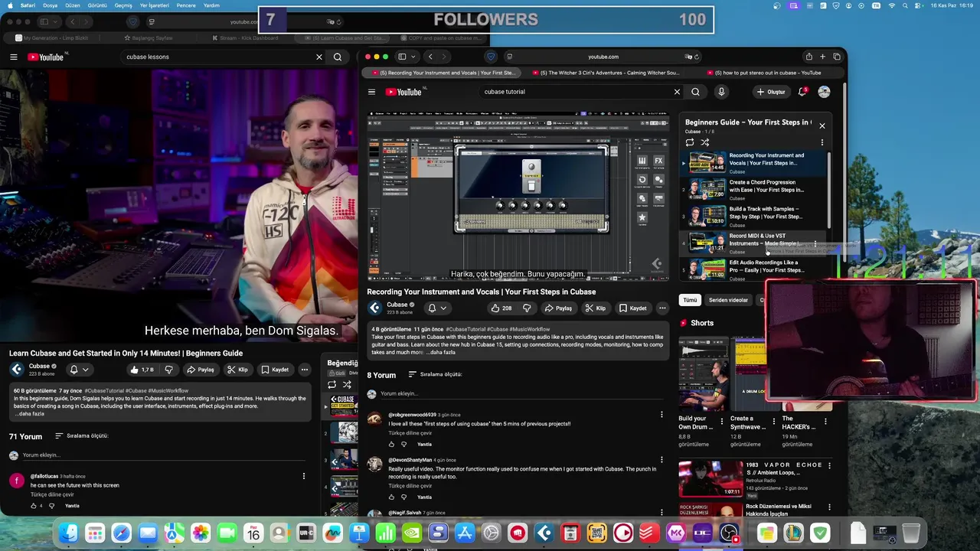Image resolution: width=980 pixels, height=551 pixels.
Task: Open more actions beside Kaydet in front window
Action: (x=662, y=308)
